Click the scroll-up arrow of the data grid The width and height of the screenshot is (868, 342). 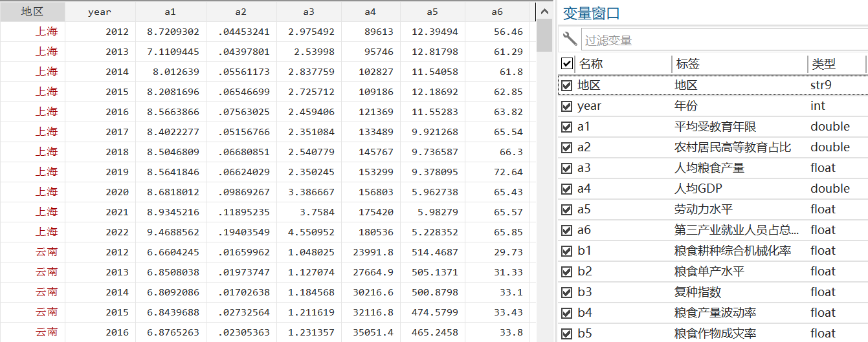(544, 11)
